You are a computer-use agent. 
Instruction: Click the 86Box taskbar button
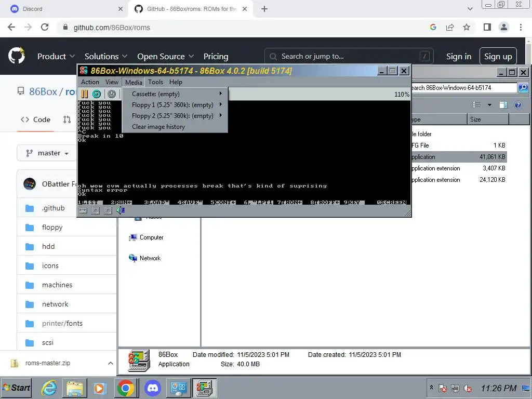point(204,388)
